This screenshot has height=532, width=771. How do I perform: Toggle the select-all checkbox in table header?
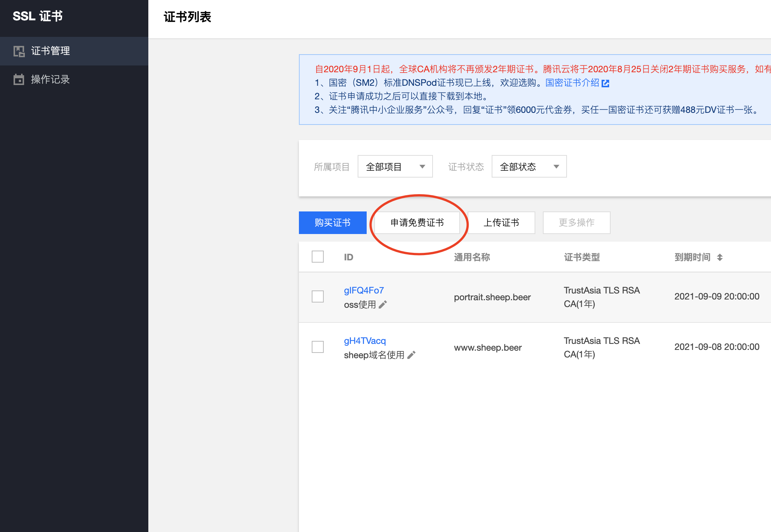(318, 257)
